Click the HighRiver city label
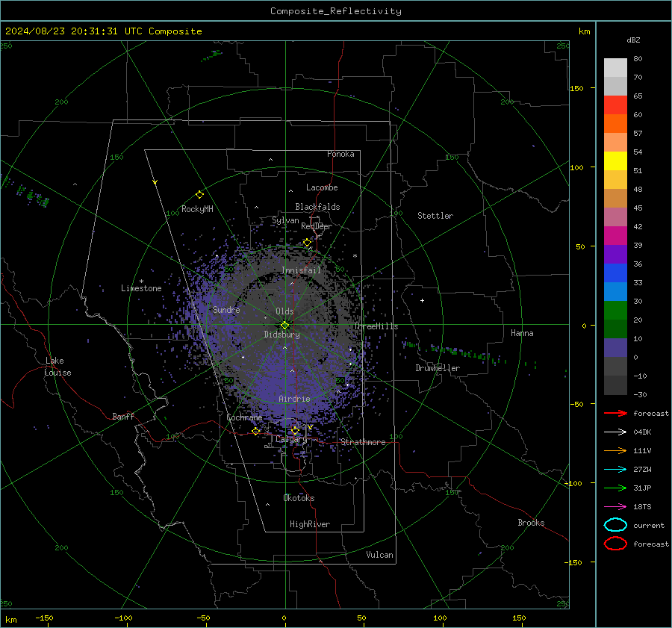Image resolution: width=672 pixels, height=628 pixels. pyautogui.click(x=309, y=524)
